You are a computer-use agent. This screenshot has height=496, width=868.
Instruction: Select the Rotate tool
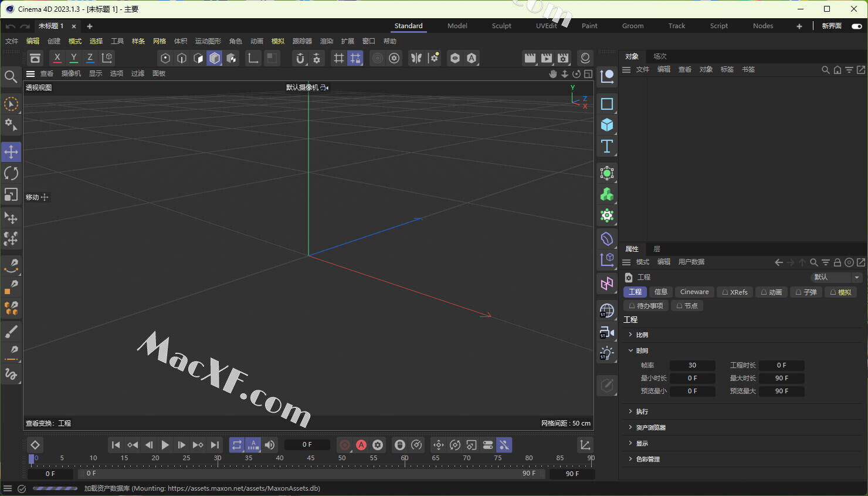click(x=11, y=173)
